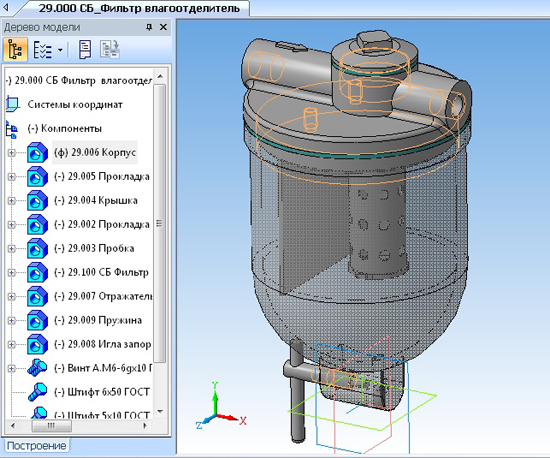The image size is (550, 458).
Task: Click the Штифт 6x50 ГОСТ fastener icon
Action: [37, 392]
